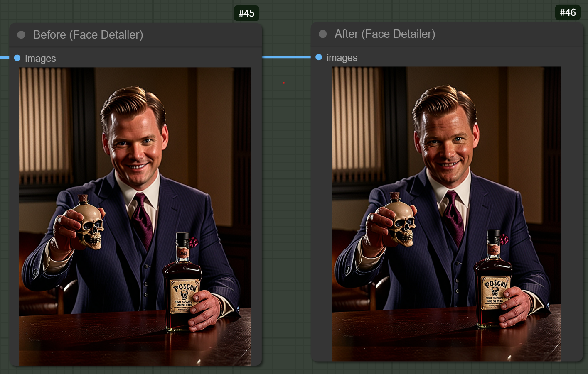Click the images input port on After node
The image size is (588, 374).
click(319, 57)
